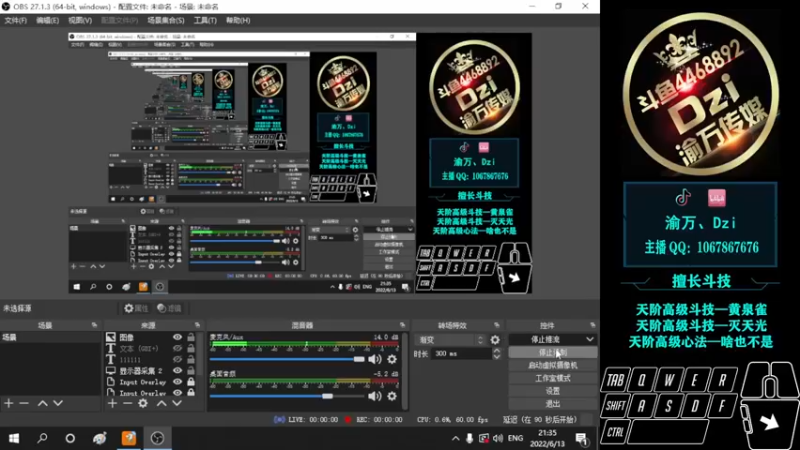Mute the 桌面音频 channel
This screenshot has width=800, height=450.
[x=375, y=396]
